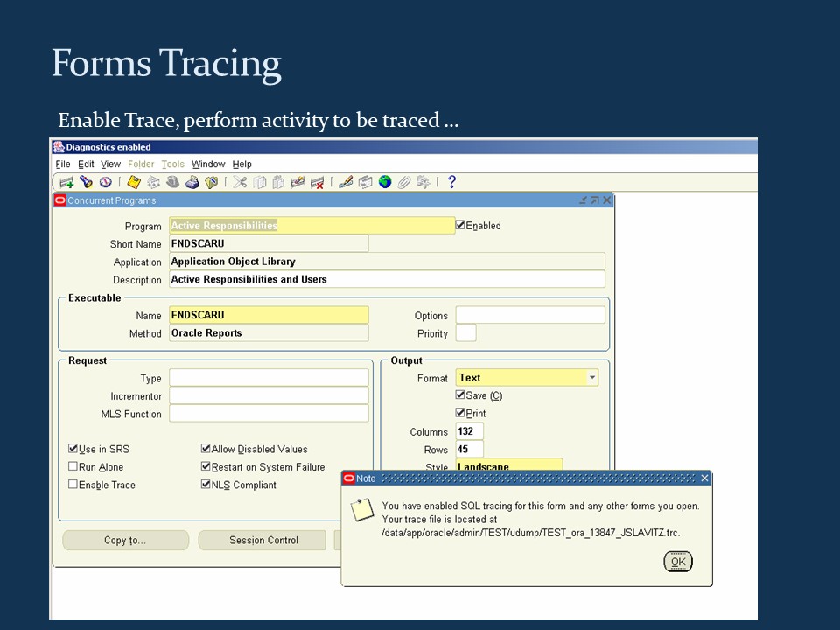Open help using the question mark icon

coord(451,181)
